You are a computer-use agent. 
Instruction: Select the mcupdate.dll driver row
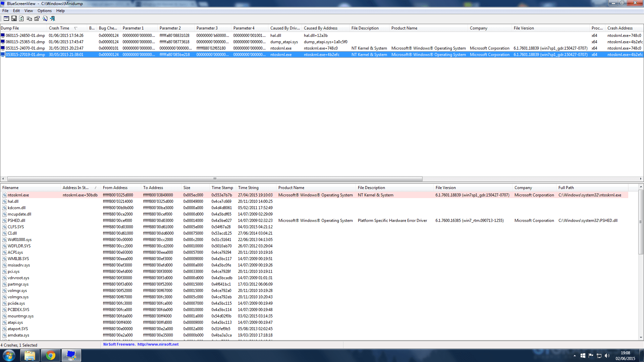pyautogui.click(x=315, y=214)
